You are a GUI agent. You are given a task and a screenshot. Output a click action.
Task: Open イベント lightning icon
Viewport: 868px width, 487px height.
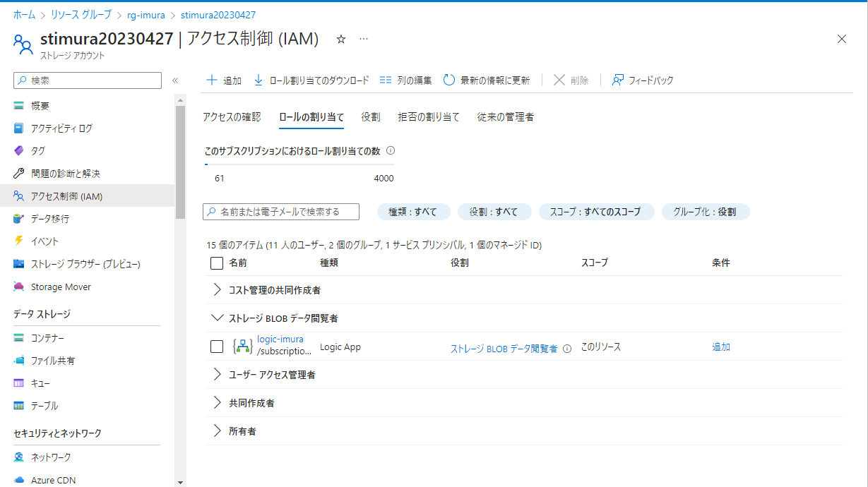pyautogui.click(x=19, y=241)
